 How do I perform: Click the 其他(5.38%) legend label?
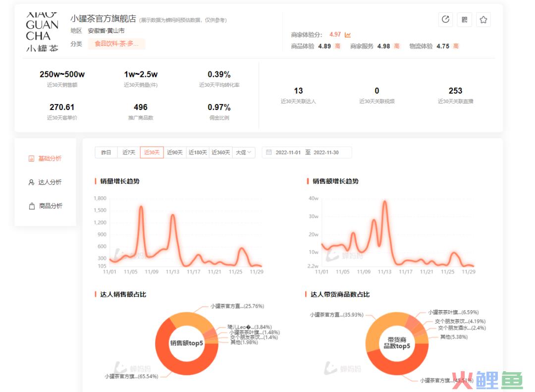coord(454,337)
